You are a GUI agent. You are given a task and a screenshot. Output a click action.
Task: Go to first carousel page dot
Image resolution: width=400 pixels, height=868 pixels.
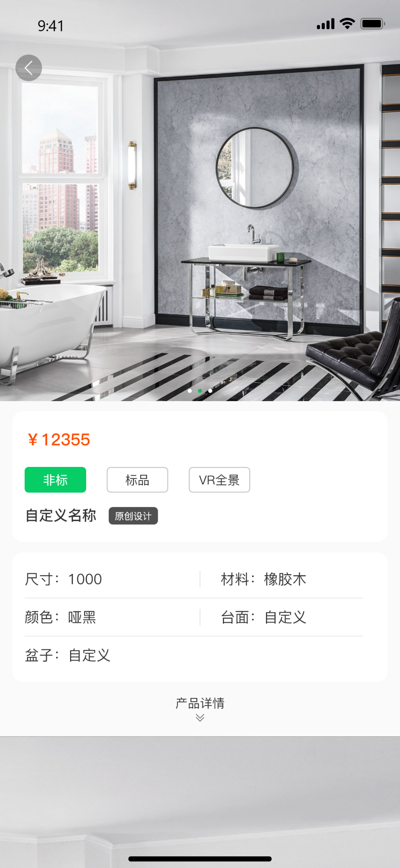(x=190, y=391)
